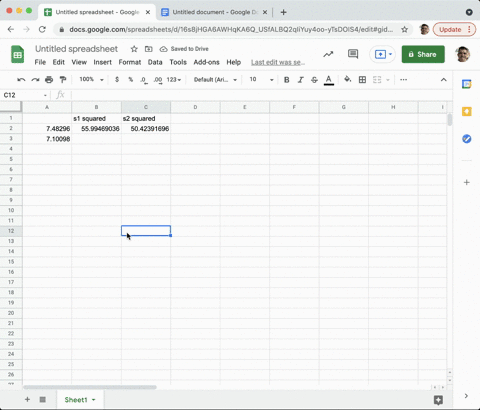This screenshot has width=480, height=410.
Task: Open the Explore button at bottom right
Action: pos(438,400)
